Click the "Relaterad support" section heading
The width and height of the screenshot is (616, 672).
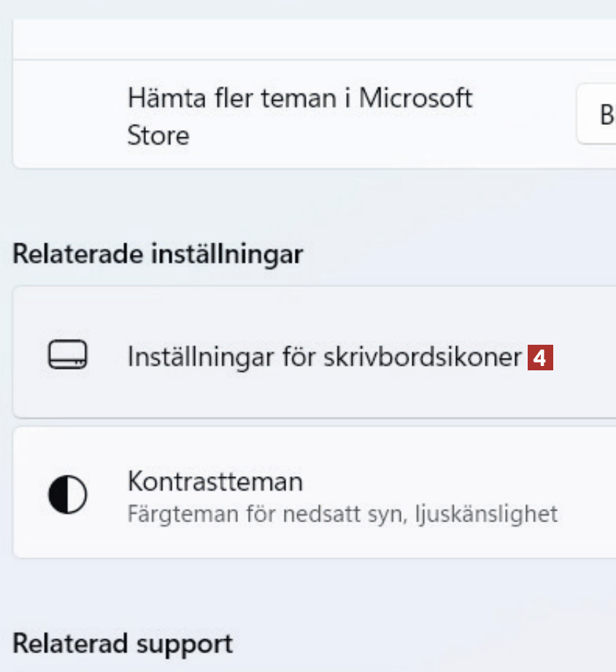123,644
